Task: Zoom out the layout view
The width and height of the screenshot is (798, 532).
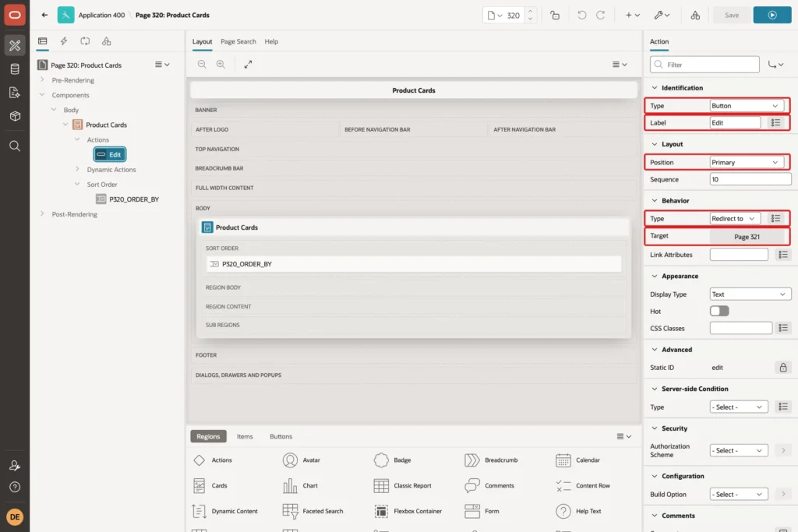Action: [x=202, y=64]
